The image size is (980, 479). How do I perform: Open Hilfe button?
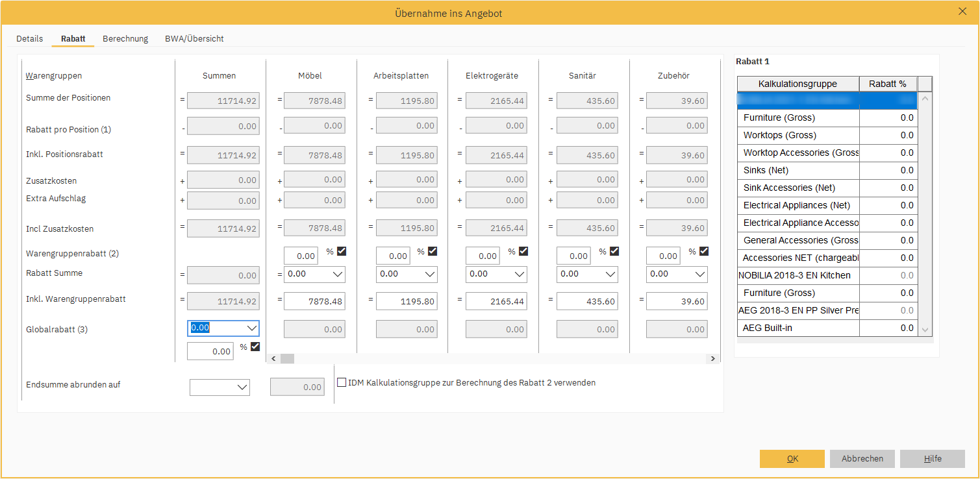click(932, 459)
